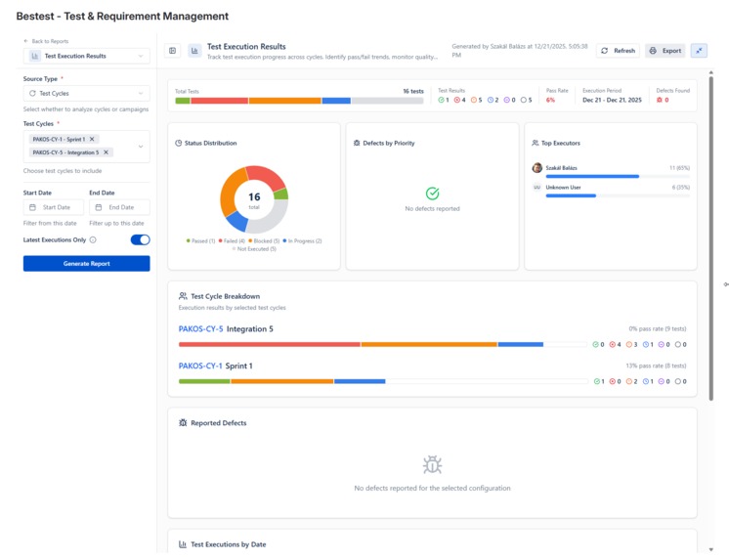Click Szakál Balázs executor progress bar

point(618,176)
